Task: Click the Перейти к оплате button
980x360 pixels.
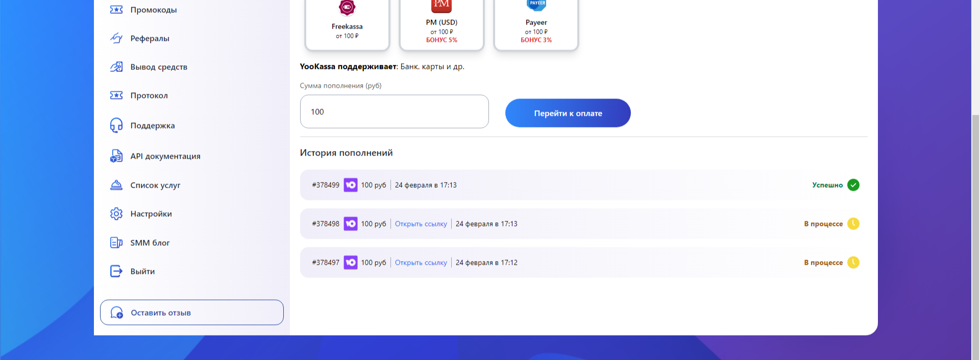Action: tap(568, 113)
